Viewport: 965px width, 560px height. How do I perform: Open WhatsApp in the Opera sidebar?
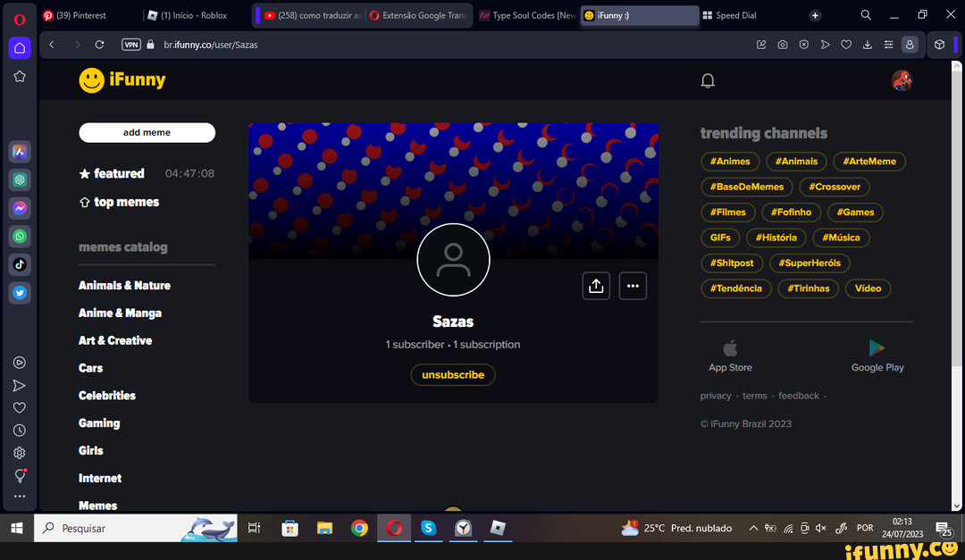(x=20, y=237)
